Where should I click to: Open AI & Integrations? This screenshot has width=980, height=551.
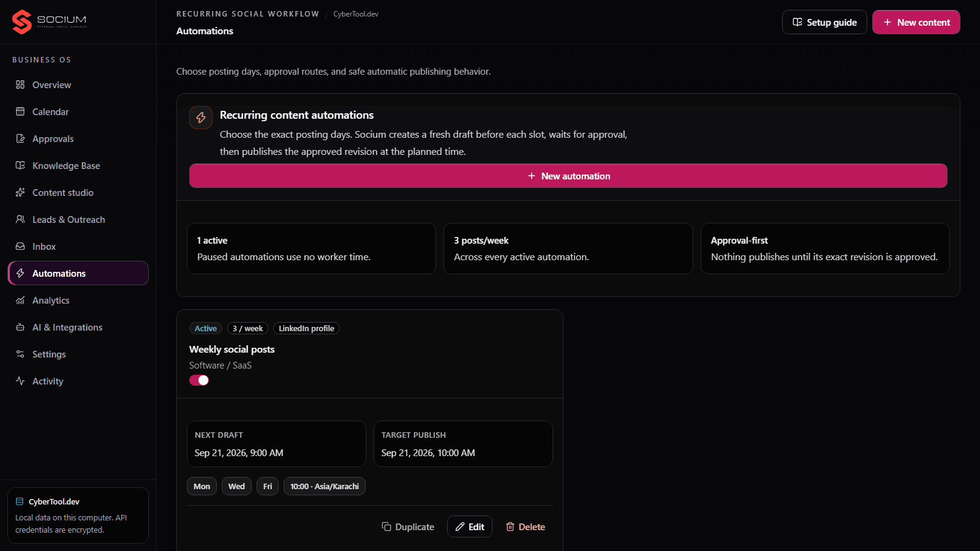(x=78, y=327)
